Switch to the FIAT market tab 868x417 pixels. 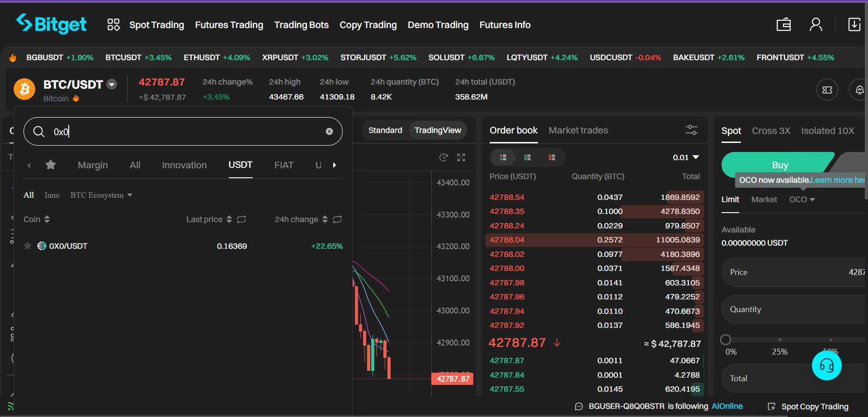[x=284, y=165]
